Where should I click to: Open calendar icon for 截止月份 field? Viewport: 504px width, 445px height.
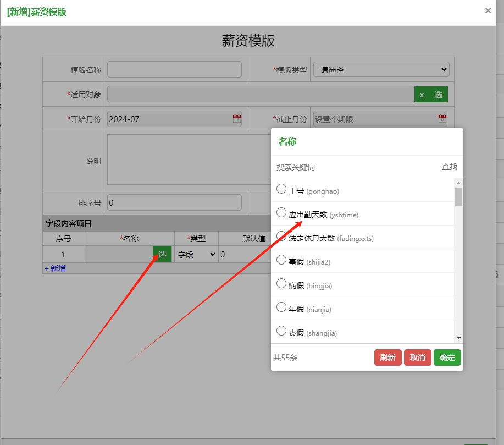[442, 119]
